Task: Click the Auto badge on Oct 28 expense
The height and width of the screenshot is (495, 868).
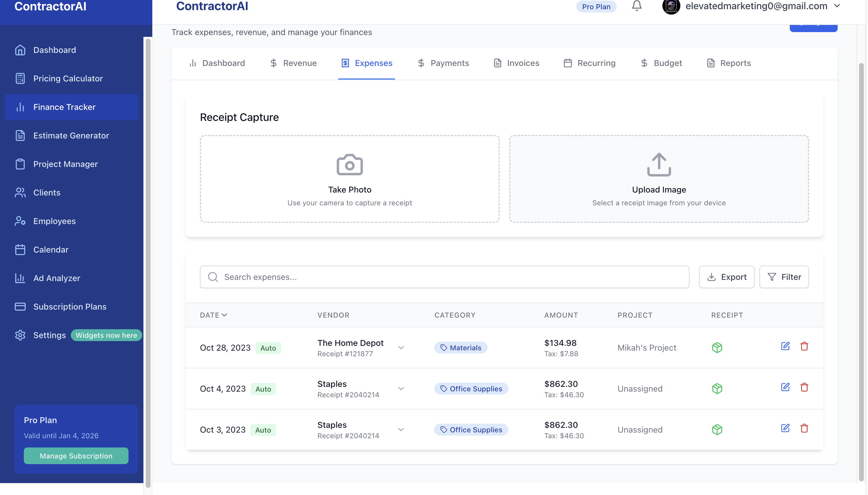Action: (268, 348)
